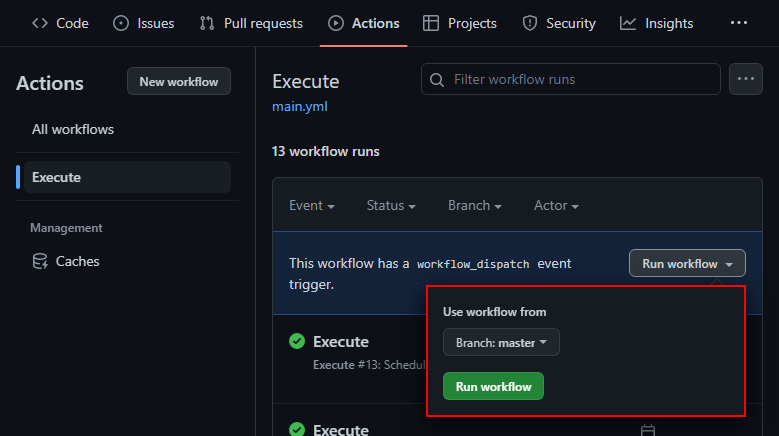This screenshot has width=779, height=436.
Task: Toggle the Run workflow dropdown button
Action: tap(687, 263)
